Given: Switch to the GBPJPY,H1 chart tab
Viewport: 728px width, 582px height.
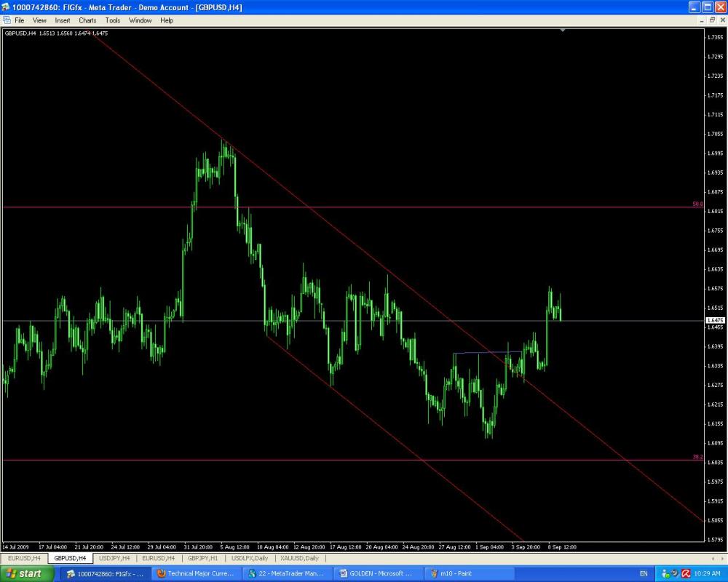Looking at the screenshot, I should [x=203, y=558].
